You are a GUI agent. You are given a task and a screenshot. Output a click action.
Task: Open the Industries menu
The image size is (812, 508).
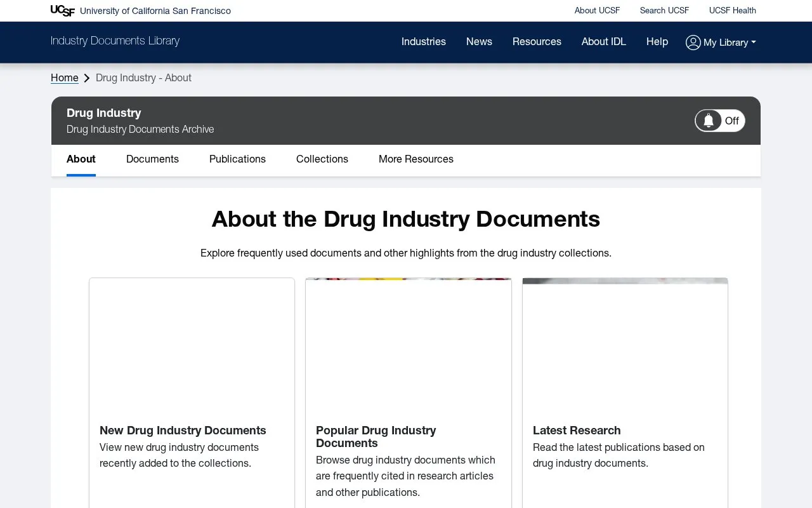pyautogui.click(x=424, y=42)
